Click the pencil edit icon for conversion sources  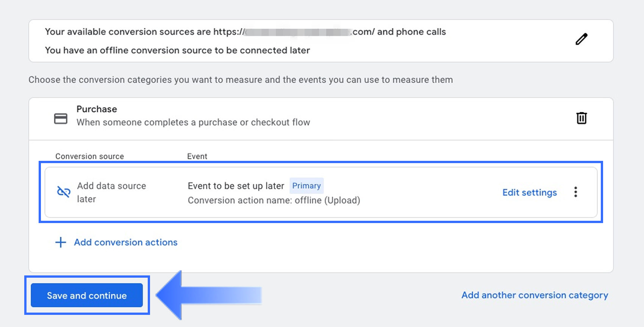(581, 39)
